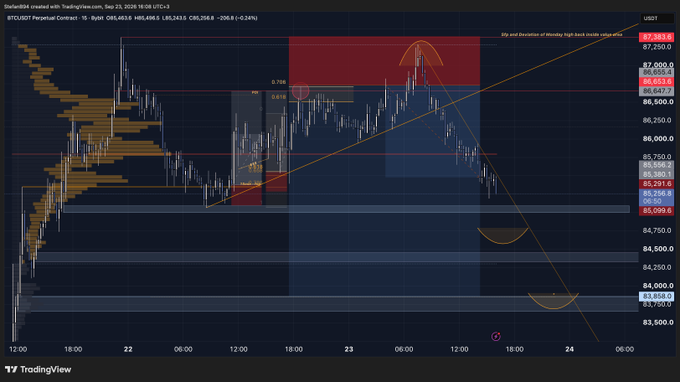Click the 87,250.0 price axis label
Viewport: 680px width, 382px height.
click(x=657, y=47)
